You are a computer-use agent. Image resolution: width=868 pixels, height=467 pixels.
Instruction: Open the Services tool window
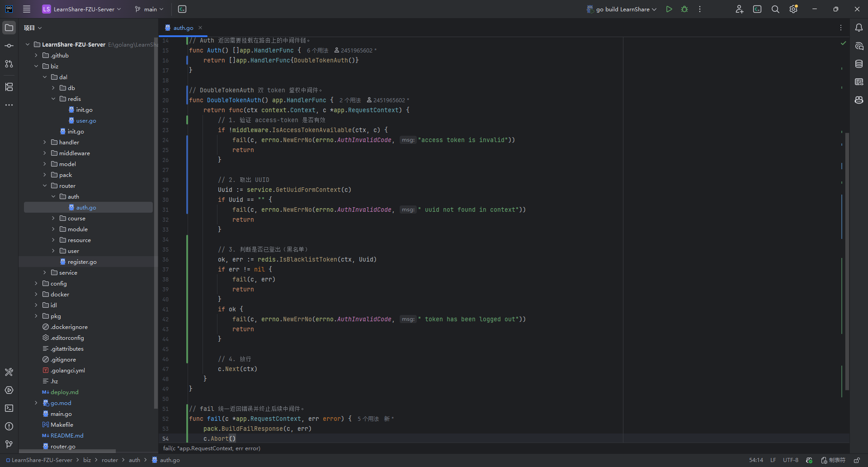click(x=9, y=390)
